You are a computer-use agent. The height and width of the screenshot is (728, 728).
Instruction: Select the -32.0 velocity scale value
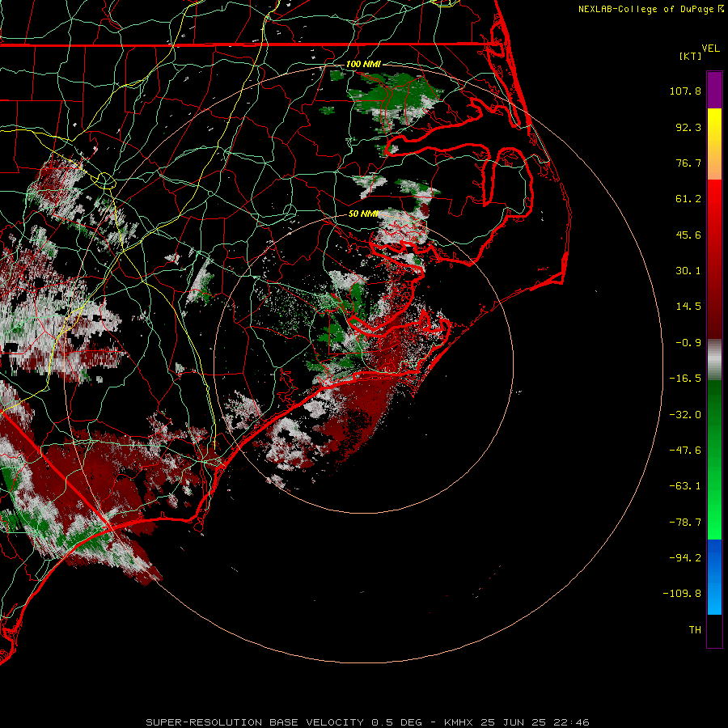coord(685,415)
